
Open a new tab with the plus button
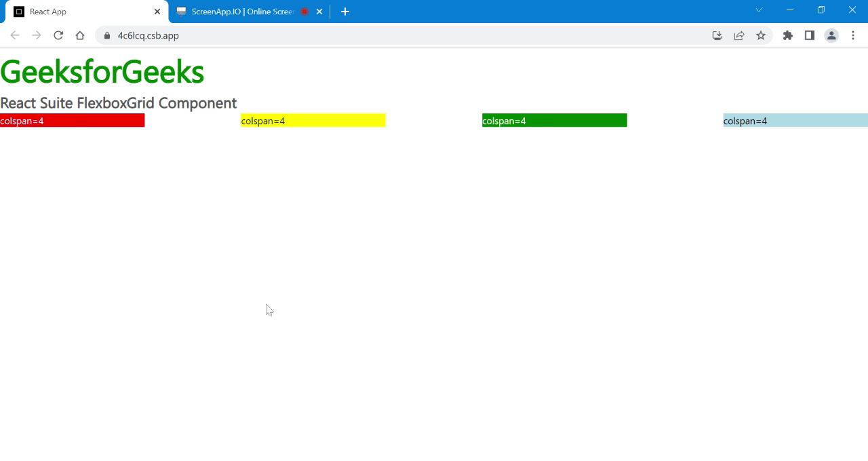click(345, 12)
